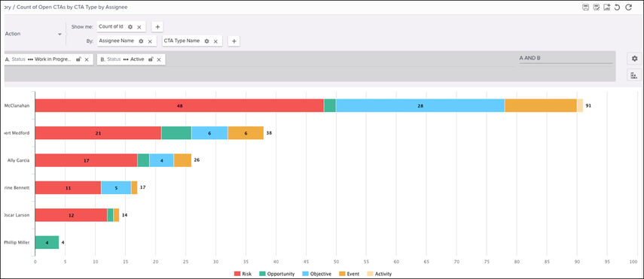Click Bennett's blue Objective bar 5
The width and height of the screenshot is (644, 279).
click(x=116, y=187)
